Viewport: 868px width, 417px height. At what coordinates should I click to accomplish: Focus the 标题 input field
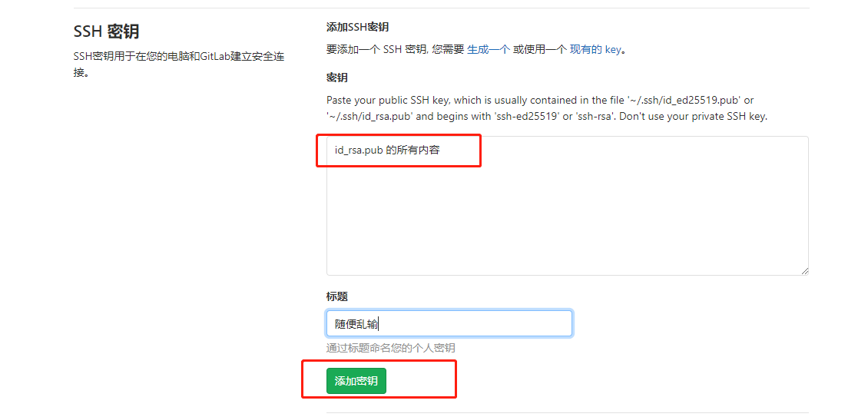[x=449, y=323]
